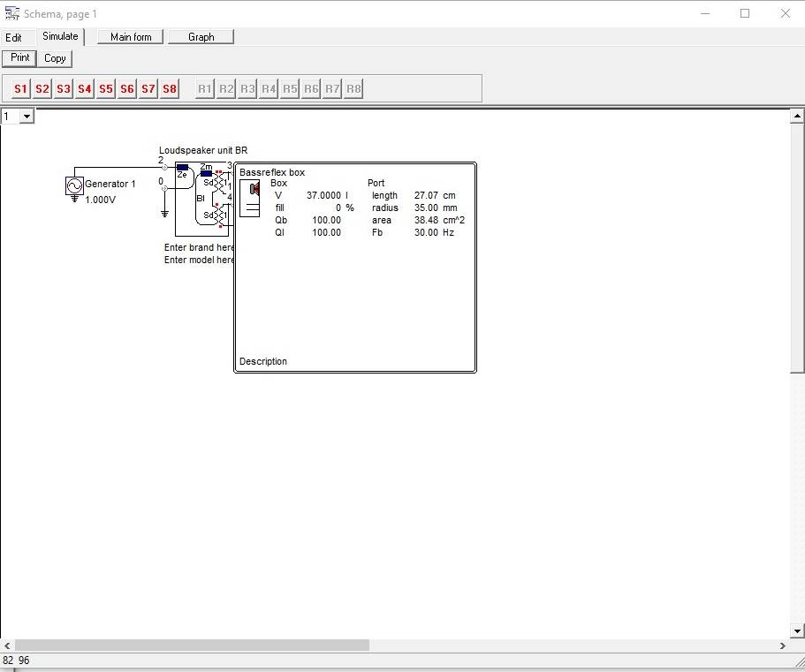The image size is (805, 672).
Task: Open the Edit menu tab
Action: (14, 38)
